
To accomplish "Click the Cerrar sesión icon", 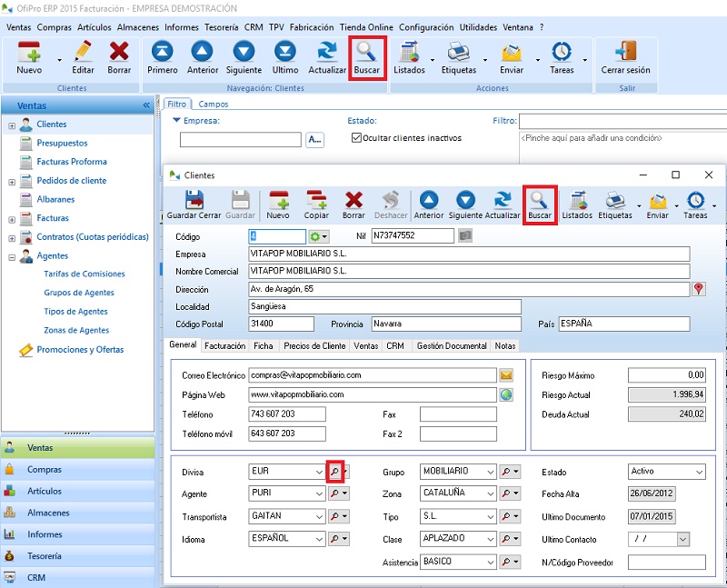I will coord(625,57).
